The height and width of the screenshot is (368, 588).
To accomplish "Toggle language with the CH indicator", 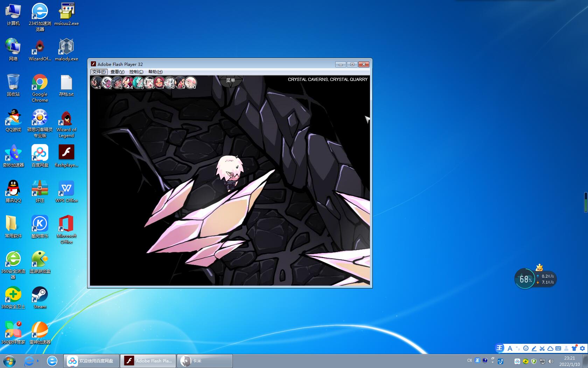I will pos(469,360).
